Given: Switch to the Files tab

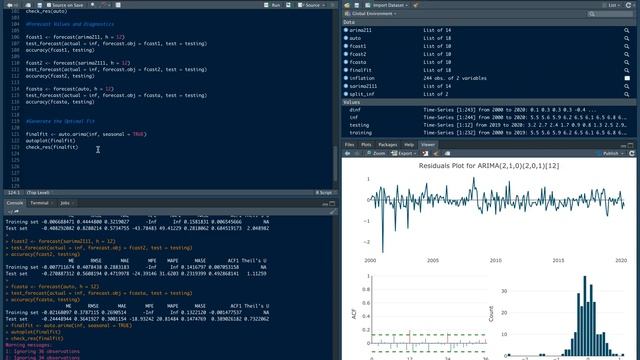Looking at the screenshot, I should tap(349, 144).
